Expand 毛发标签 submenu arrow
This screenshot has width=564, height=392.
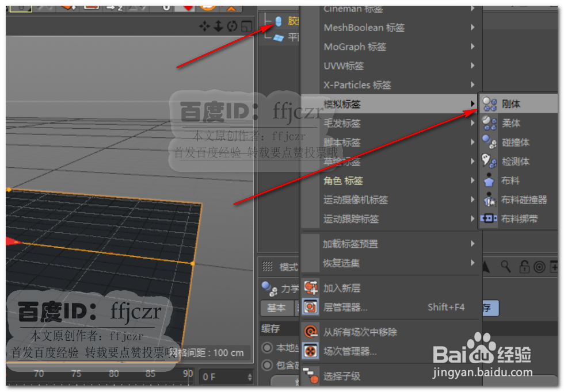coord(472,123)
